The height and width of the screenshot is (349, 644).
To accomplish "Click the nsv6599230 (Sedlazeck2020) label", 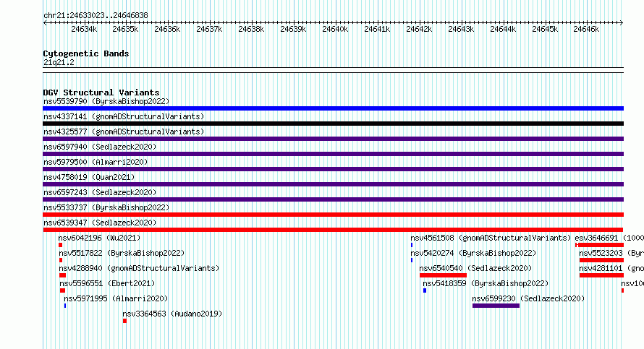I will (529, 298).
